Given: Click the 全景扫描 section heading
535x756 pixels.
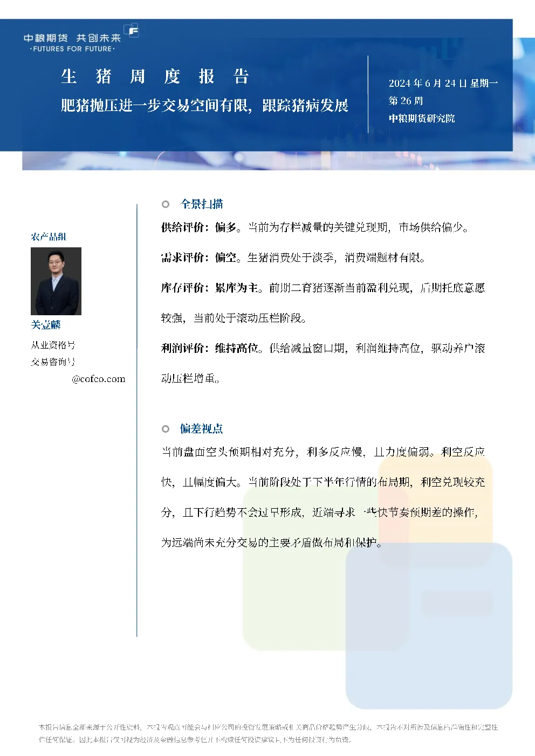Looking at the screenshot, I should tap(202, 204).
